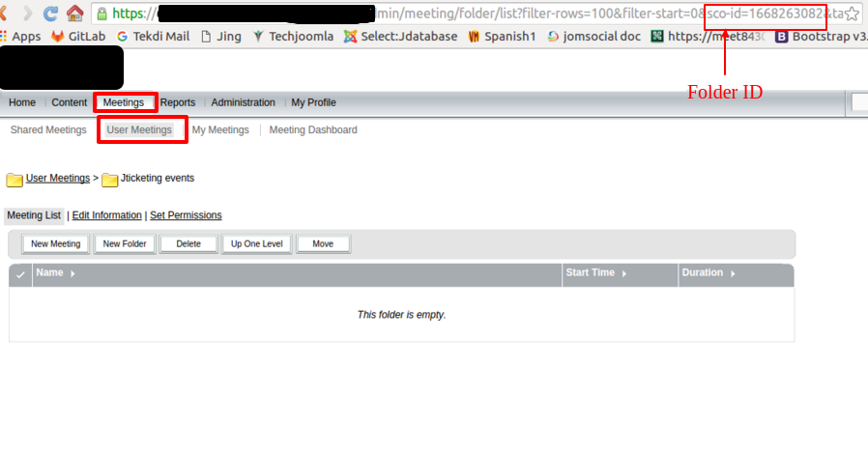This screenshot has height=452, width=868.
Task: Open the Meetings menu tab
Action: [124, 102]
